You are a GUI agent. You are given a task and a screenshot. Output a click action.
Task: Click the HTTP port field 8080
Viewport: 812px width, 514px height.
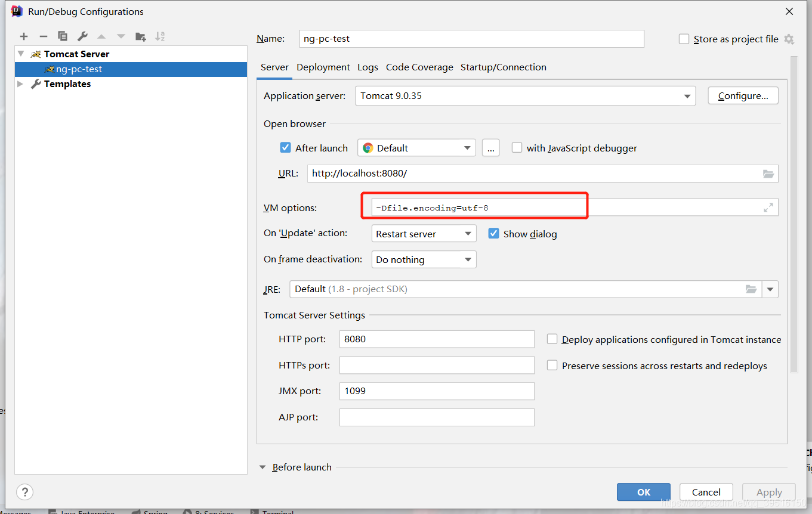click(x=437, y=339)
